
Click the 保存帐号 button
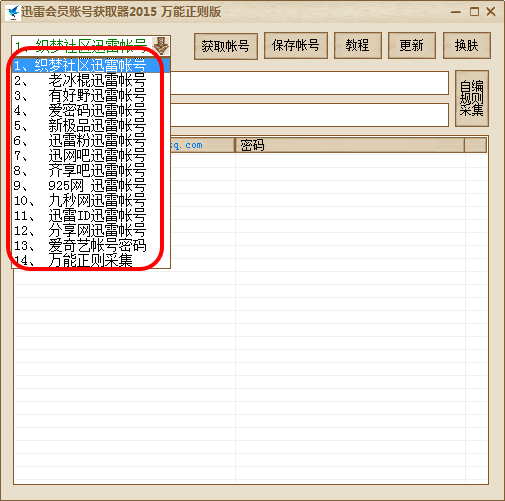coord(296,45)
